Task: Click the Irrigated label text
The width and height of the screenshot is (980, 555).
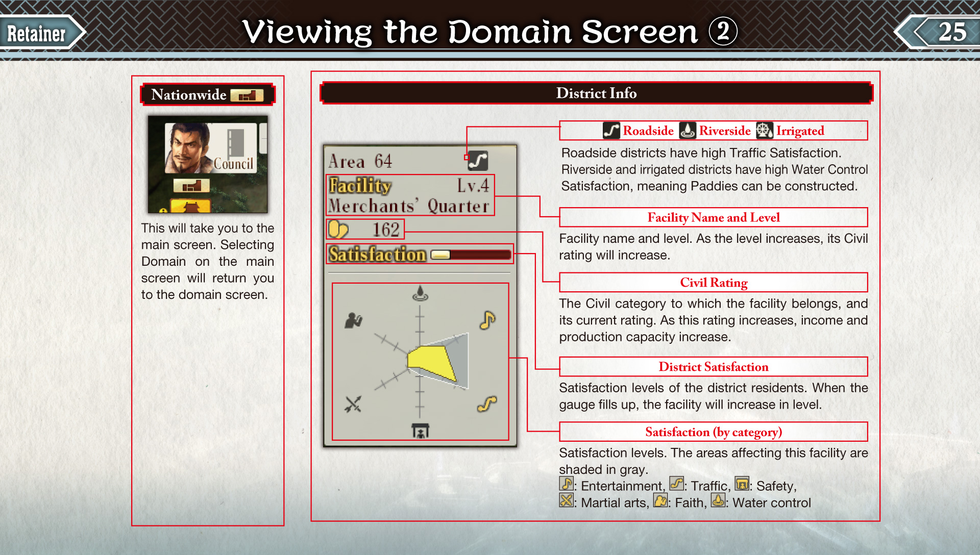Action: point(800,131)
